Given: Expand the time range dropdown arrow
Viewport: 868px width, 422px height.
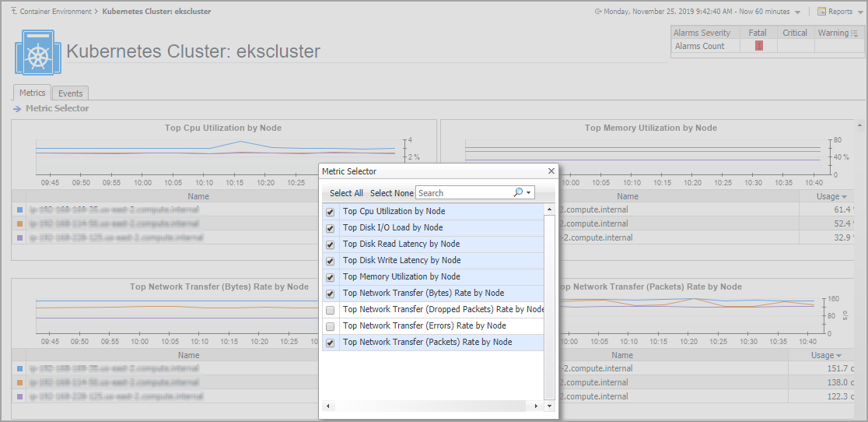Looking at the screenshot, I should click(797, 12).
